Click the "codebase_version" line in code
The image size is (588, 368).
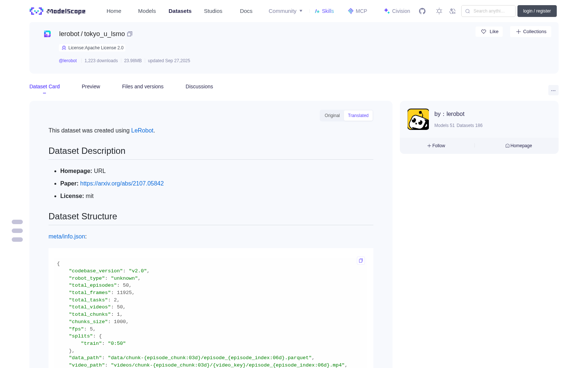(x=109, y=271)
